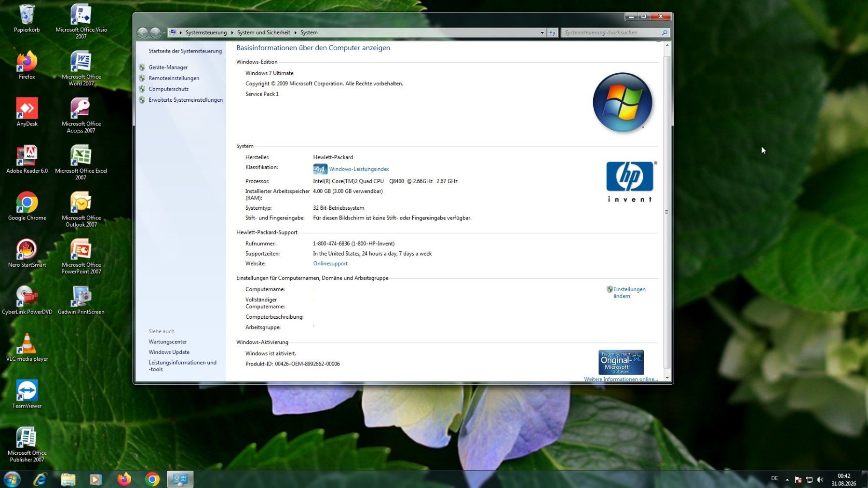Click Weitere Informationen online link
The width and height of the screenshot is (868, 488).
[x=621, y=379]
